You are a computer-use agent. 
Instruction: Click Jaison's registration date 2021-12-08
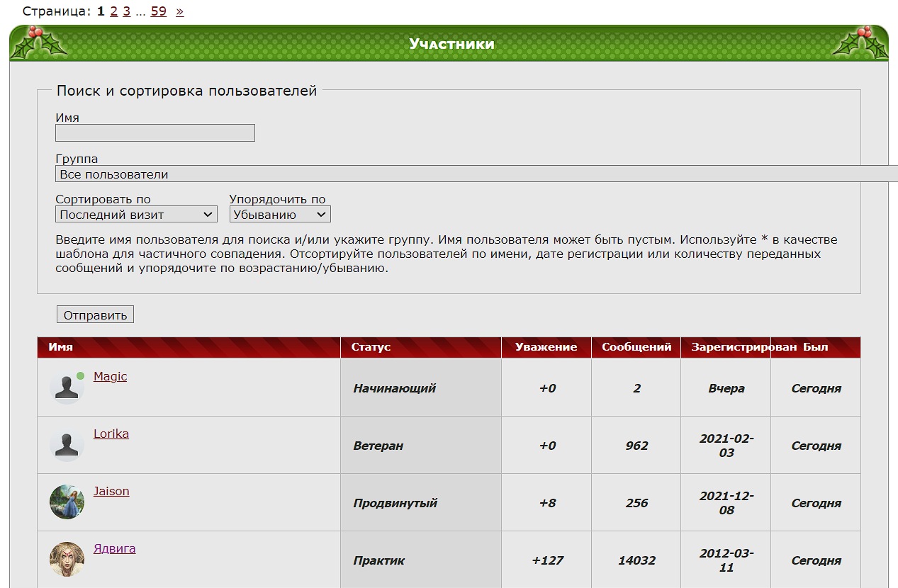pyautogui.click(x=726, y=503)
